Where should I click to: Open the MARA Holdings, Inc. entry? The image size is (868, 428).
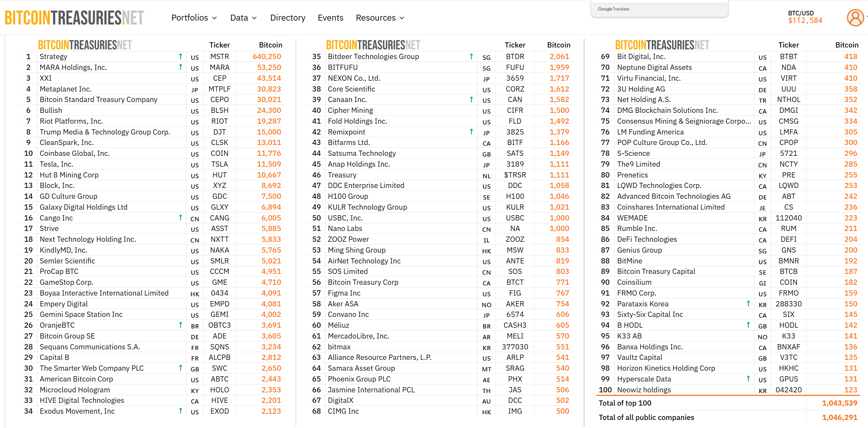click(x=73, y=67)
